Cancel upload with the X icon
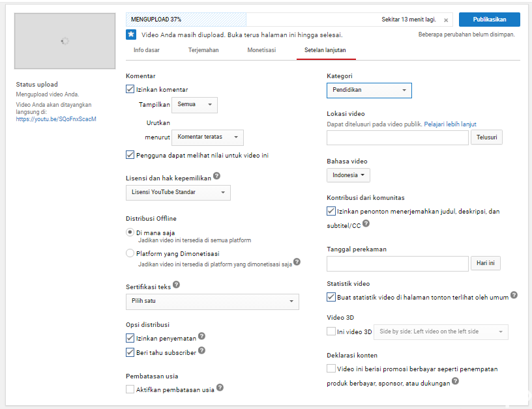 (446, 20)
